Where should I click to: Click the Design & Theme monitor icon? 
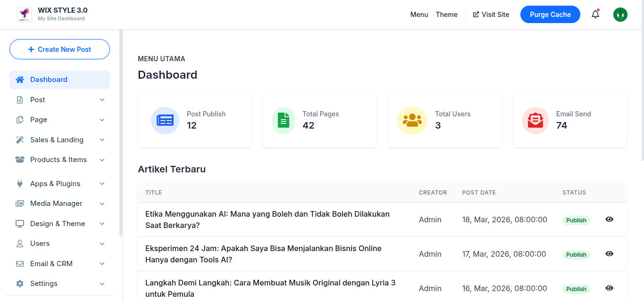tap(20, 224)
